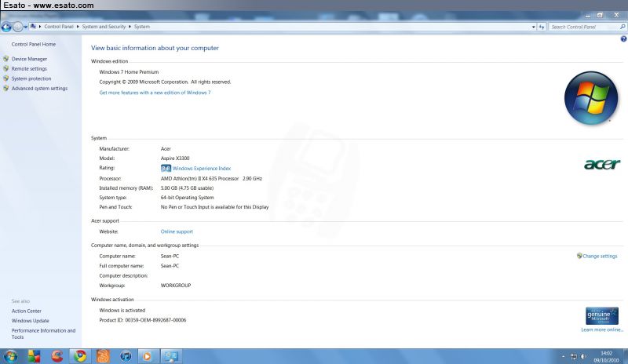
Task: Open Control Panel Home
Action: [34, 45]
